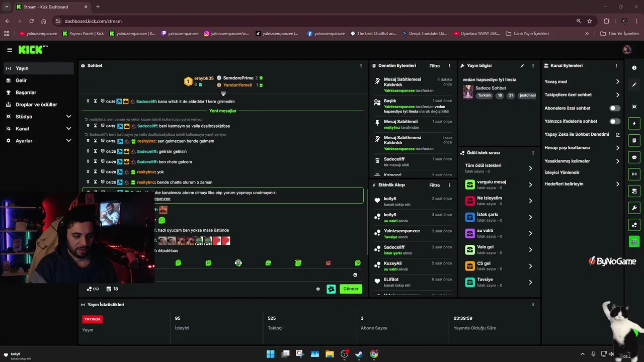Open Denetim Eylemleri three-dot menu
The height and width of the screenshot is (362, 644).
point(449,66)
